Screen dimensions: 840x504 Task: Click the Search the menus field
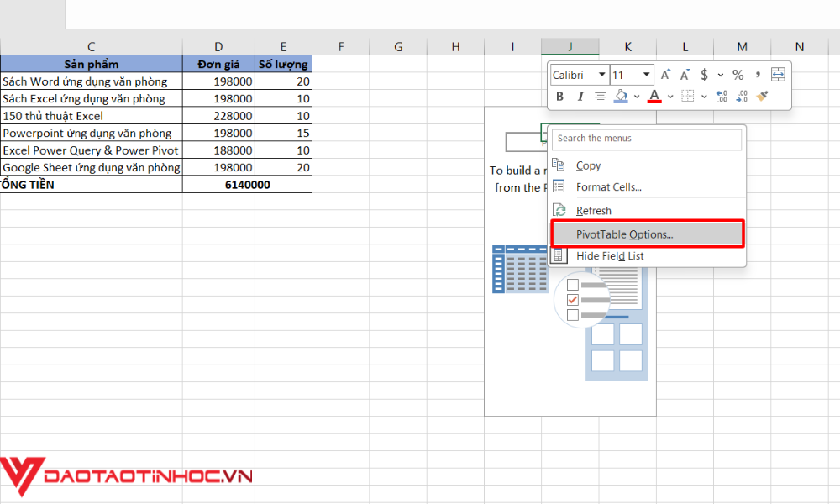[x=646, y=139]
